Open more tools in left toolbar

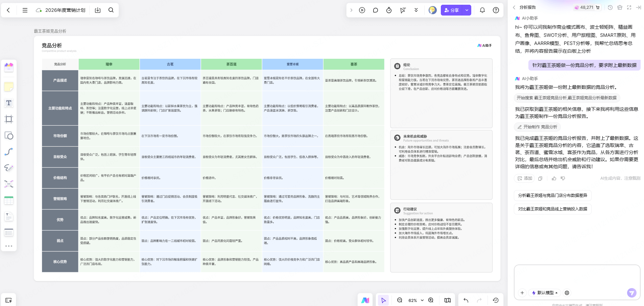(x=9, y=246)
